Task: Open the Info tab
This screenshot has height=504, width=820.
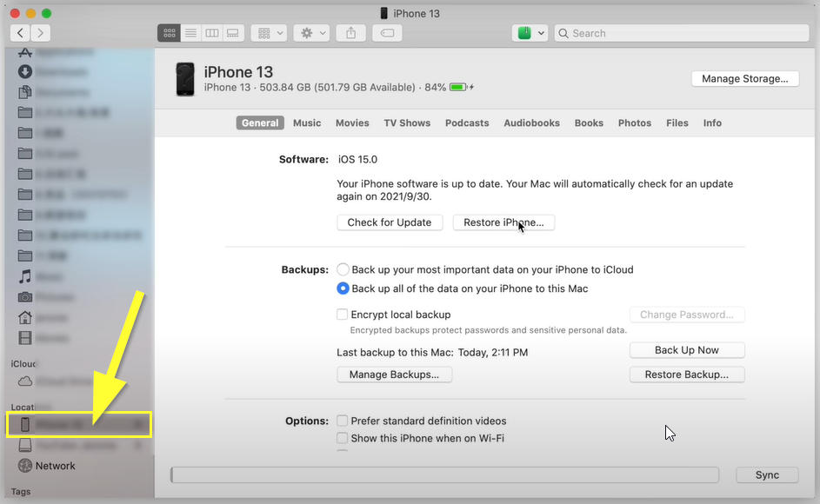Action: click(712, 123)
